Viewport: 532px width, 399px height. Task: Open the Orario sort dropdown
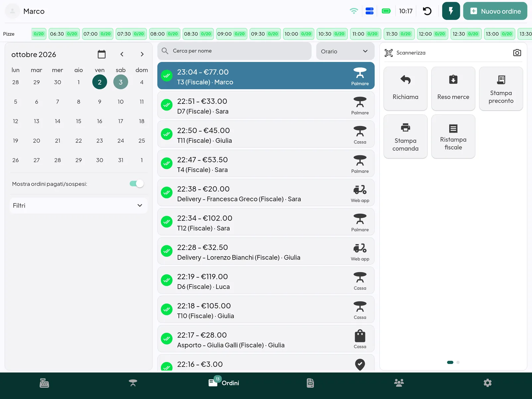345,51
